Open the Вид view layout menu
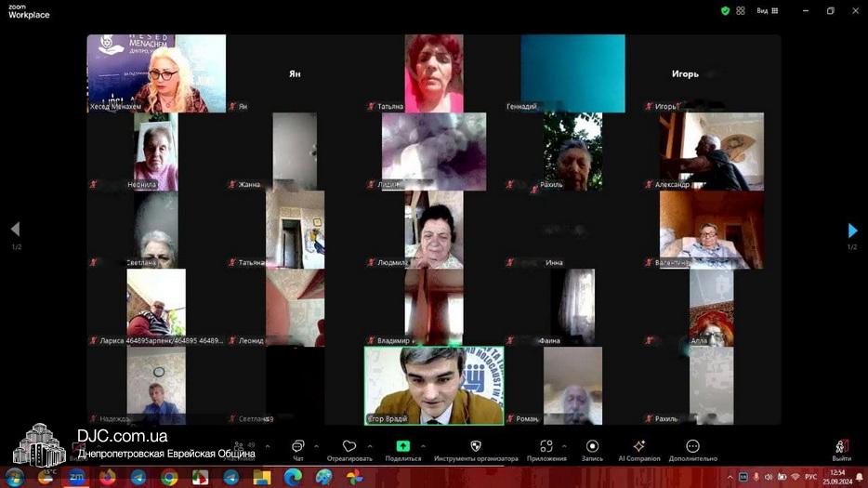Image resolution: width=868 pixels, height=488 pixels. pos(768,11)
